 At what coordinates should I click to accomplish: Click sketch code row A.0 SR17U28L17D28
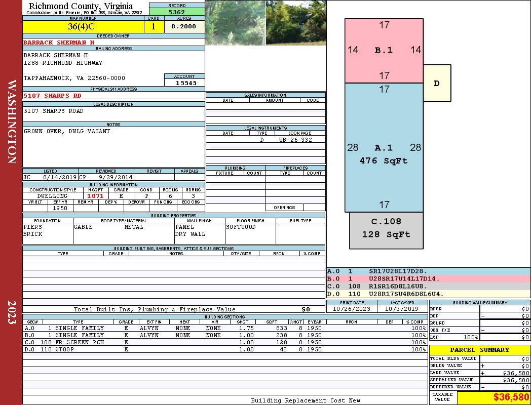(x=428, y=271)
